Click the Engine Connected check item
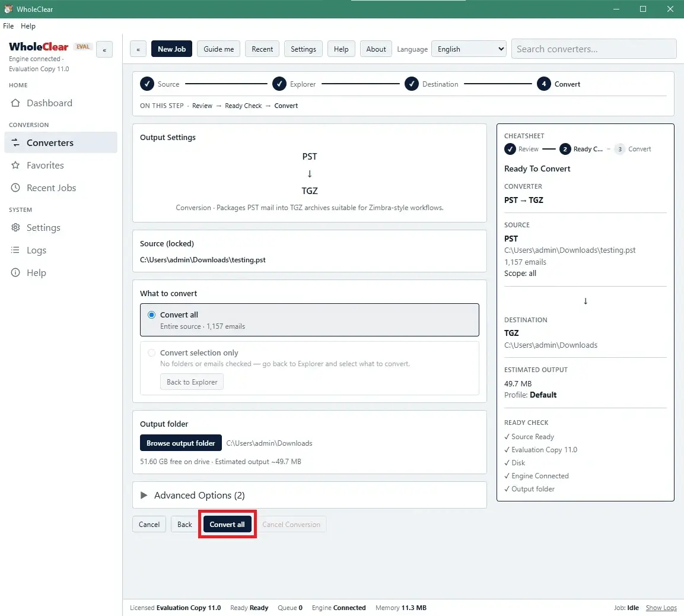 pos(536,476)
